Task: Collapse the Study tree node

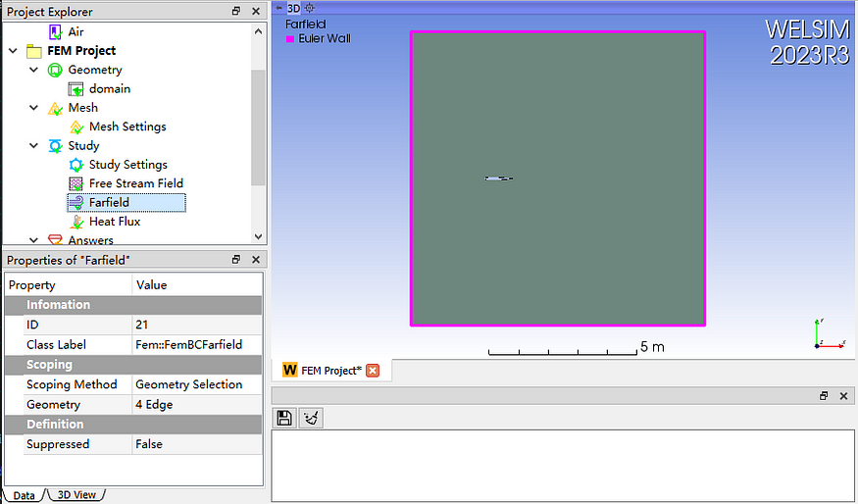Action: pyautogui.click(x=34, y=145)
